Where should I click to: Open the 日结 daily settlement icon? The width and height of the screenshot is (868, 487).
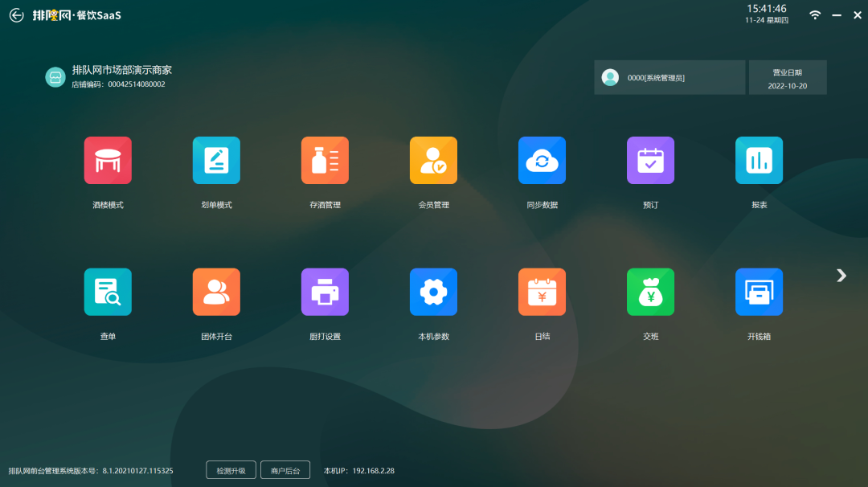pos(542,292)
